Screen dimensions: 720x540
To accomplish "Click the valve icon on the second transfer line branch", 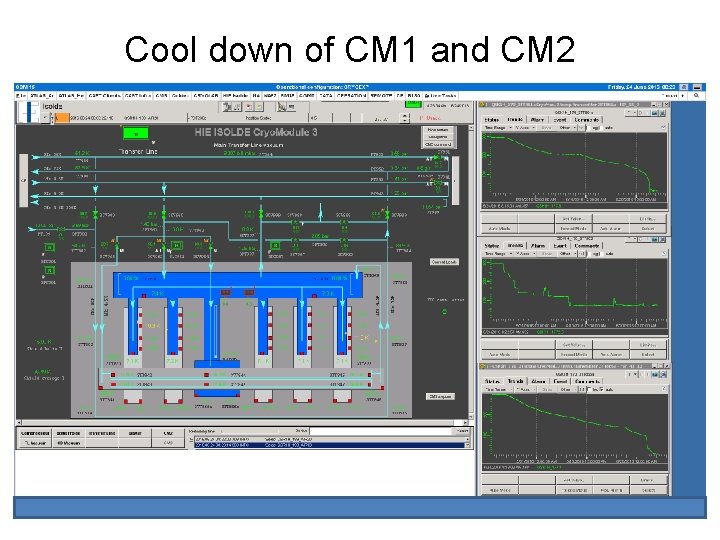I will tap(164, 214).
